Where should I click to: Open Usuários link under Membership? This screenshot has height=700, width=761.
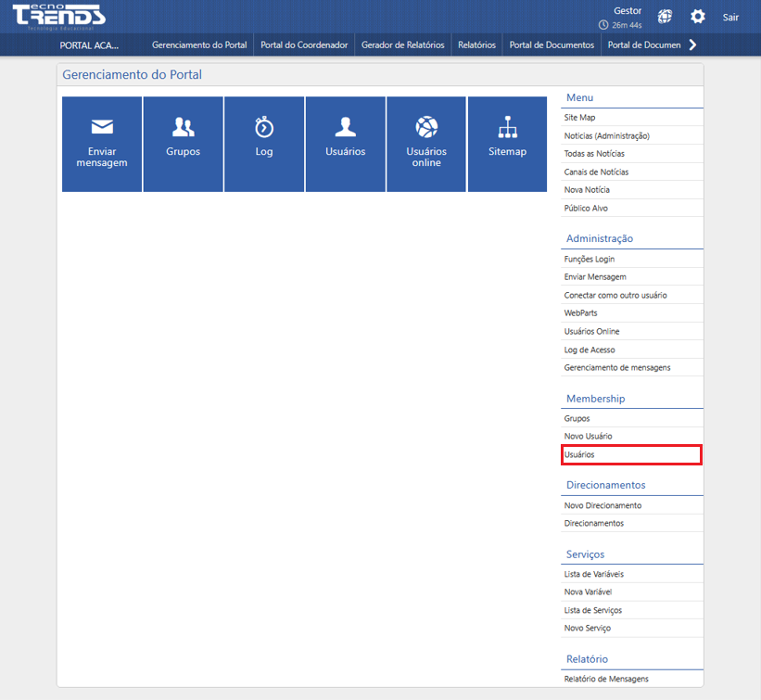tap(579, 454)
